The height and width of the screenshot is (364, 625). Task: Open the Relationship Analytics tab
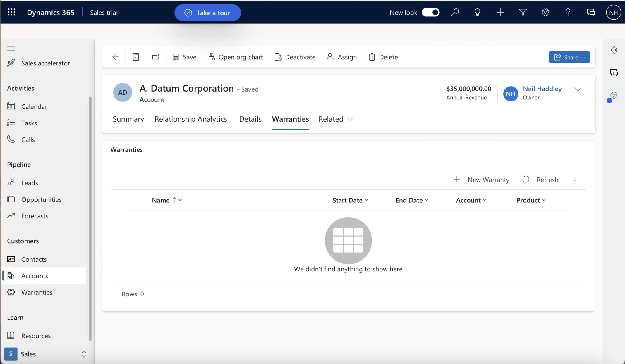pos(190,119)
